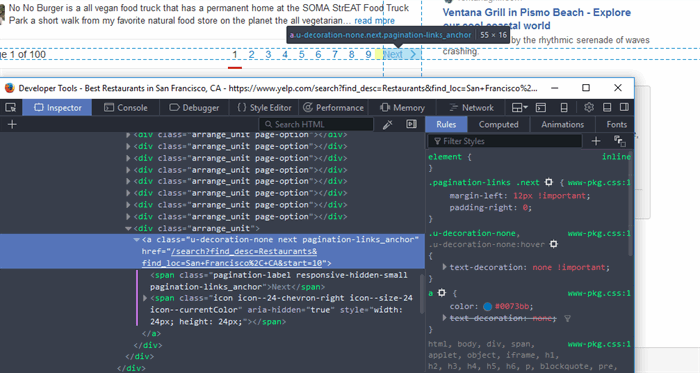
Task: Expand the text-decoration none !important property
Action: point(444,267)
